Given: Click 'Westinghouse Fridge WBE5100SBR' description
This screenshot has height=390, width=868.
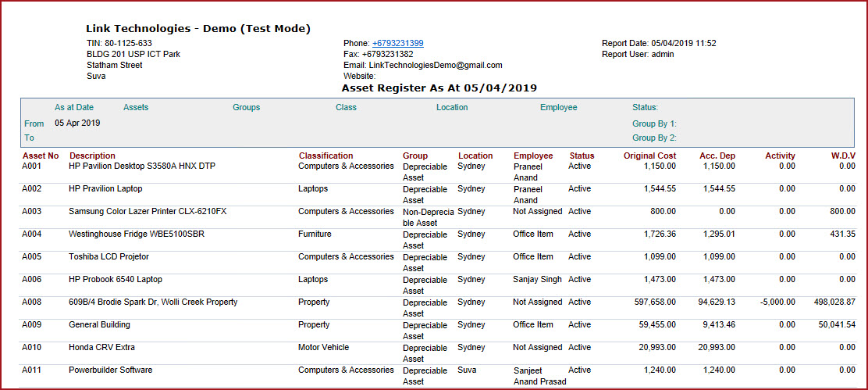Looking at the screenshot, I should (137, 234).
